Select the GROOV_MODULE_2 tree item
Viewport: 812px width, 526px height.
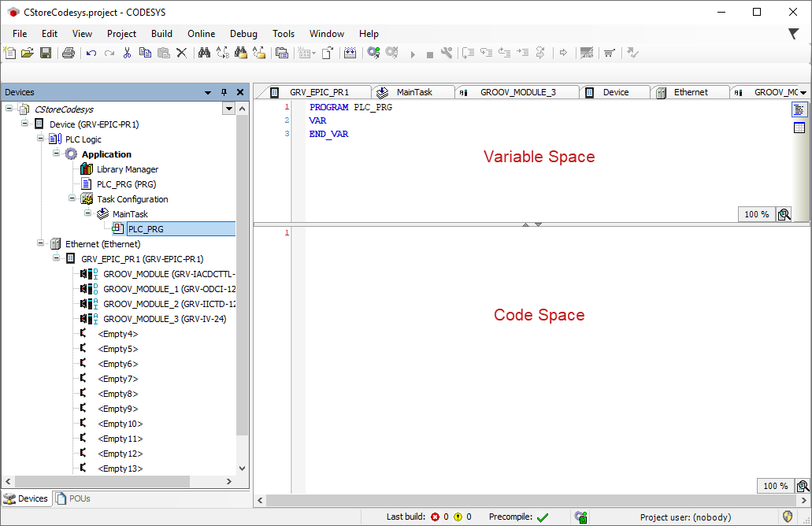(169, 304)
